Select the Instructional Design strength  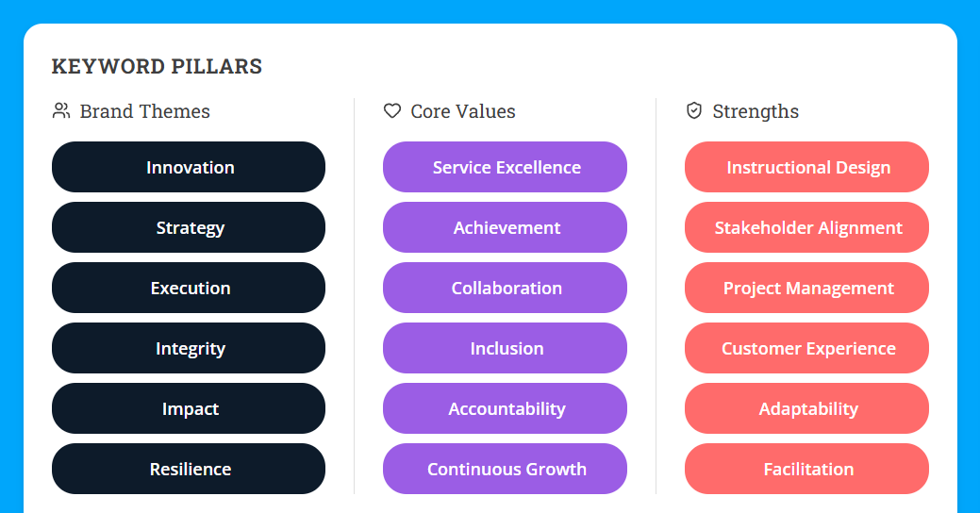[x=806, y=167]
